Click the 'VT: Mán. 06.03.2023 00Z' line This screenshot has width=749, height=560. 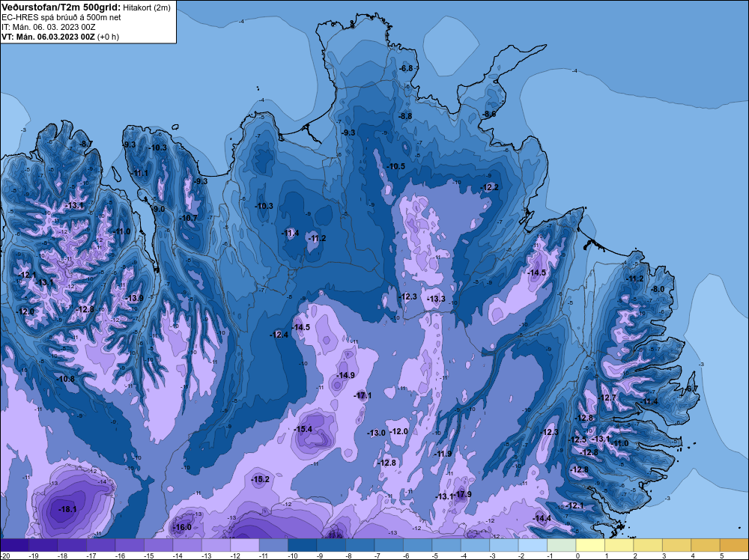(x=48, y=37)
